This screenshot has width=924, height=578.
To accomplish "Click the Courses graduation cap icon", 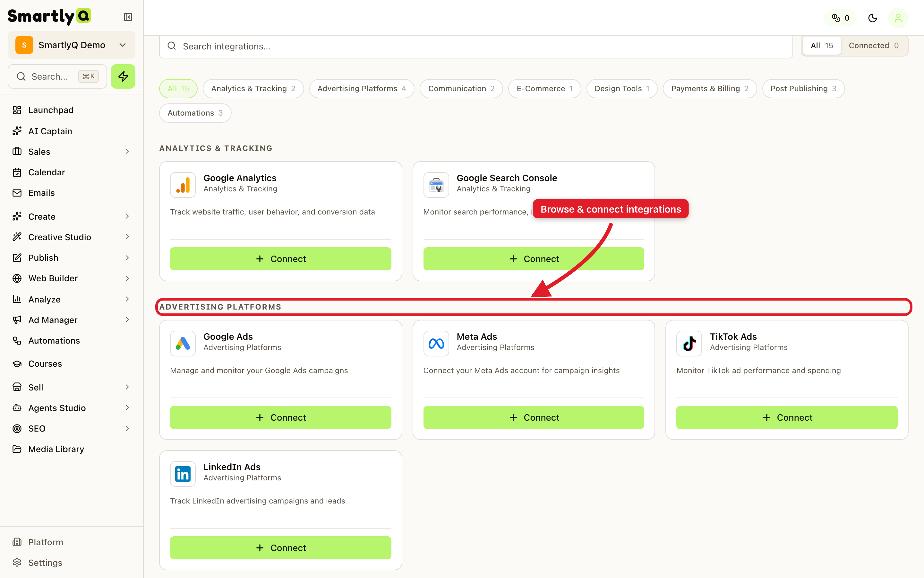I will (x=17, y=364).
